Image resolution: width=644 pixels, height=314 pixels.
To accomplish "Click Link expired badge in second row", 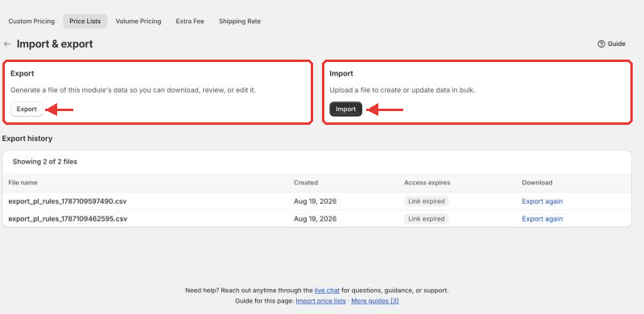I will coord(427,219).
